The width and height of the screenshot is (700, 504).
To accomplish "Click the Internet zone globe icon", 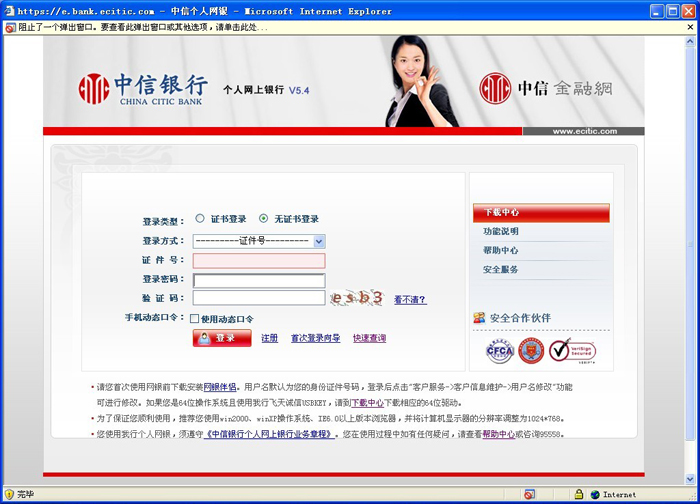I will pyautogui.click(x=594, y=494).
